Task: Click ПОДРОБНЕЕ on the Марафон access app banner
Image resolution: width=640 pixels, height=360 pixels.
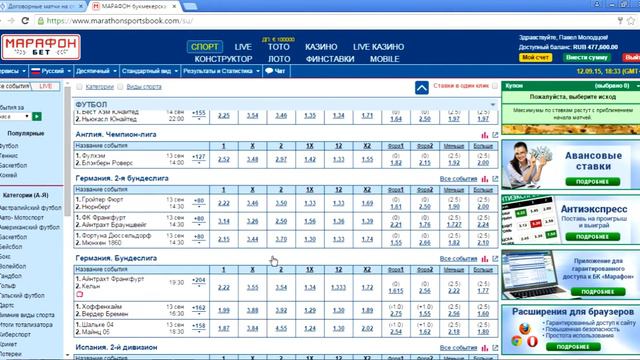Action: [598, 292]
